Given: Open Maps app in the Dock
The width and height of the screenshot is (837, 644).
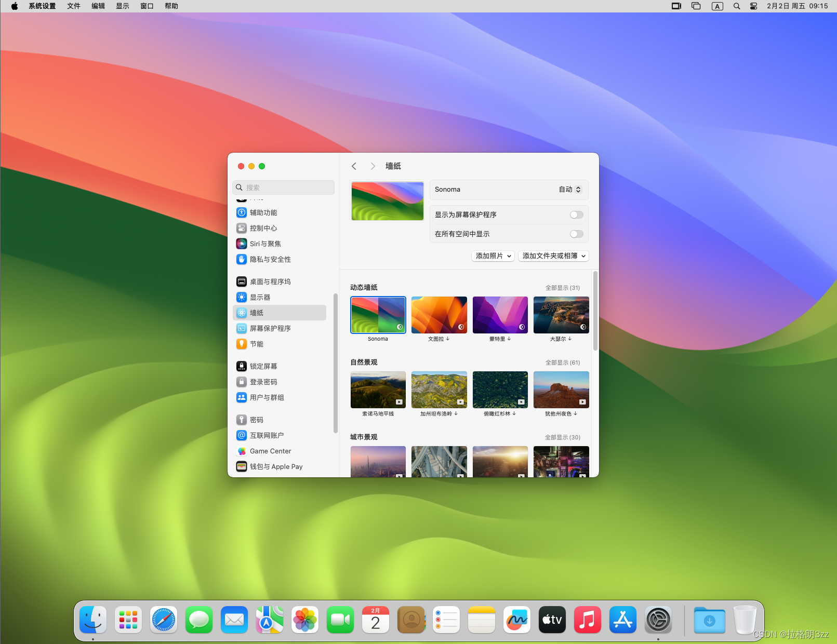Looking at the screenshot, I should coord(270,620).
